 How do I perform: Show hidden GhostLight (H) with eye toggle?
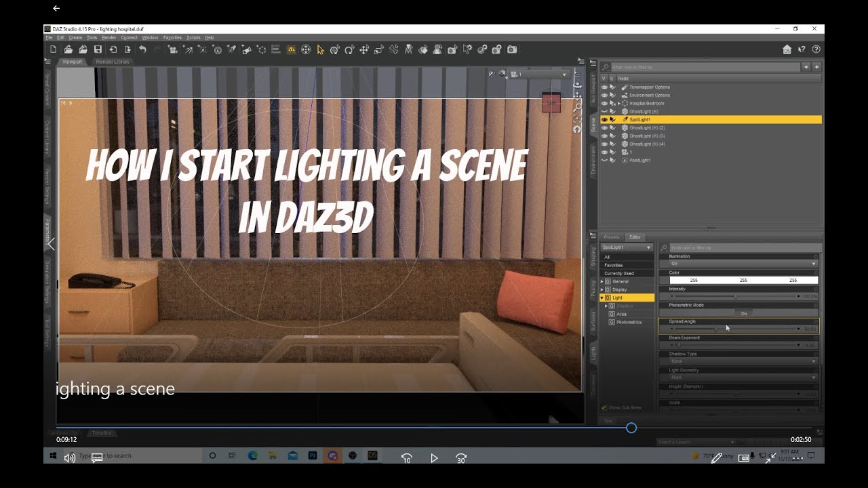point(604,111)
